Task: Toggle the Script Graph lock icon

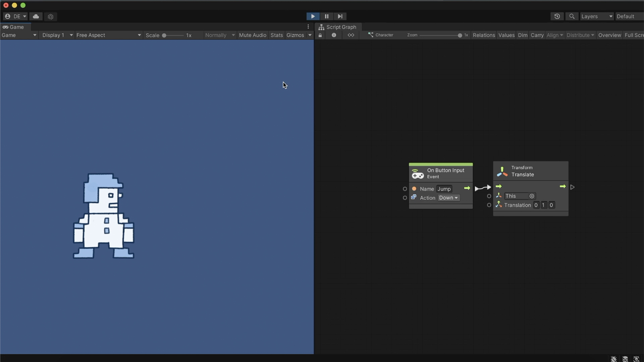Action: [320, 35]
